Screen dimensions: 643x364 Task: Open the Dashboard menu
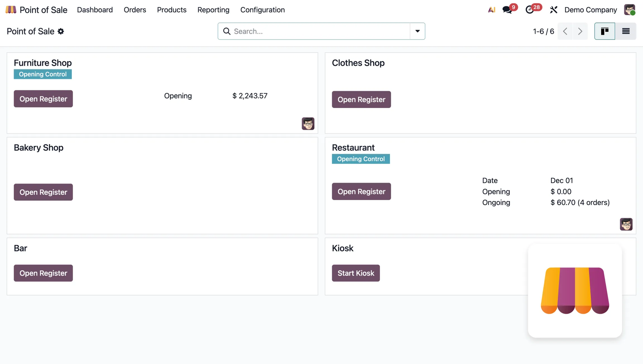pos(95,10)
